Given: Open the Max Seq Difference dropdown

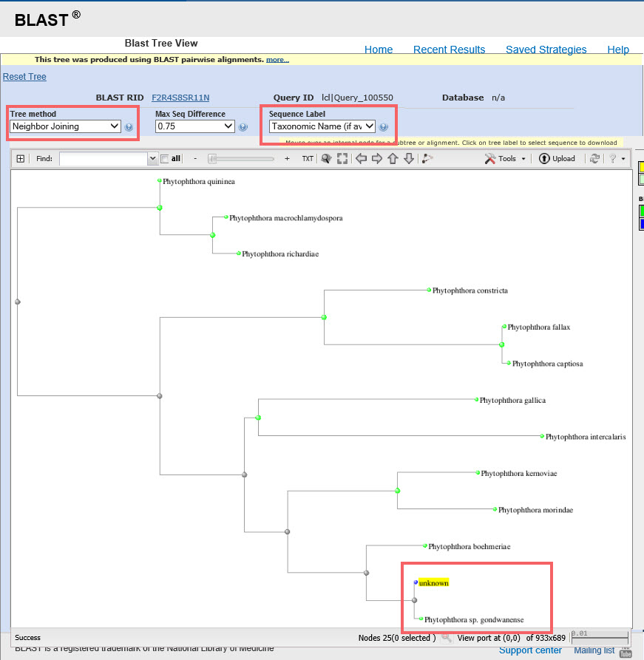Looking at the screenshot, I should [x=195, y=126].
